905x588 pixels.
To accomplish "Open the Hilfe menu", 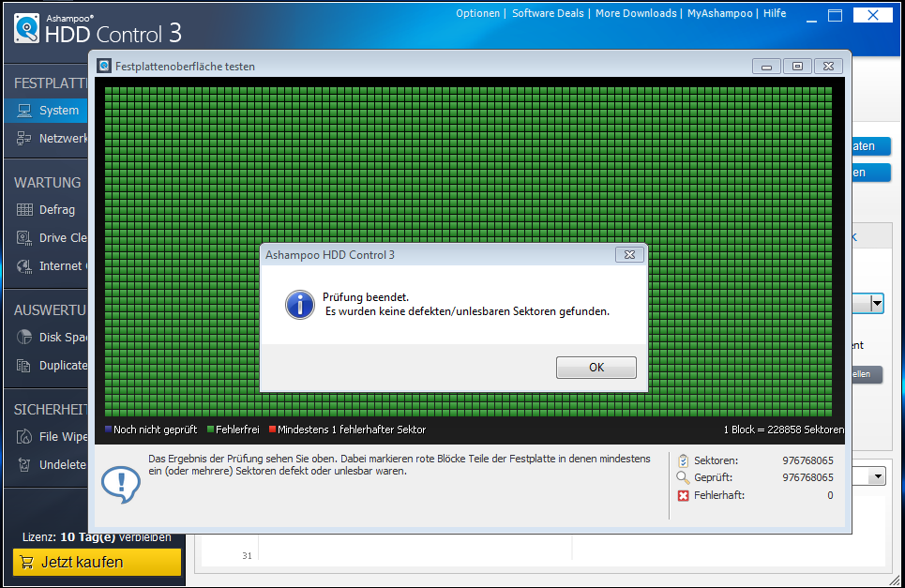I will (x=775, y=13).
